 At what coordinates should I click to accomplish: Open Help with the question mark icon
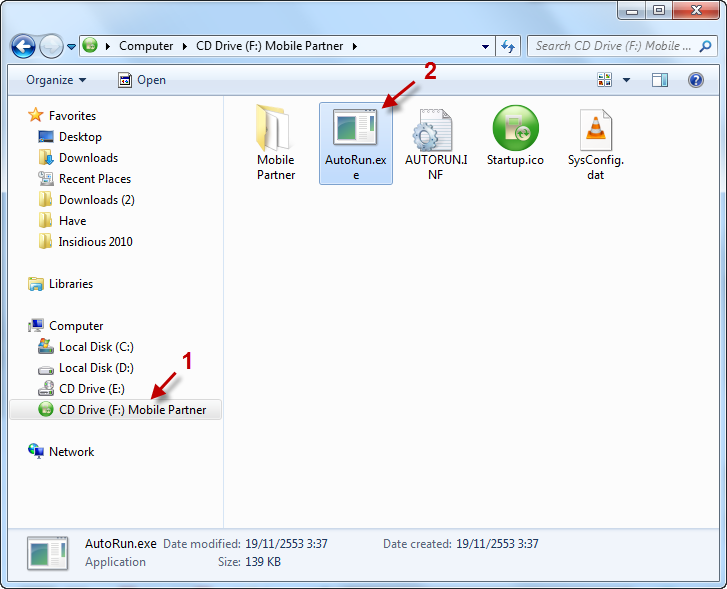tap(696, 80)
